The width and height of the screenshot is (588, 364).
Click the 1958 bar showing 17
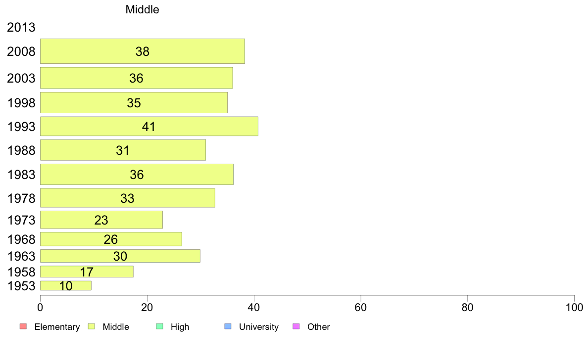87,272
